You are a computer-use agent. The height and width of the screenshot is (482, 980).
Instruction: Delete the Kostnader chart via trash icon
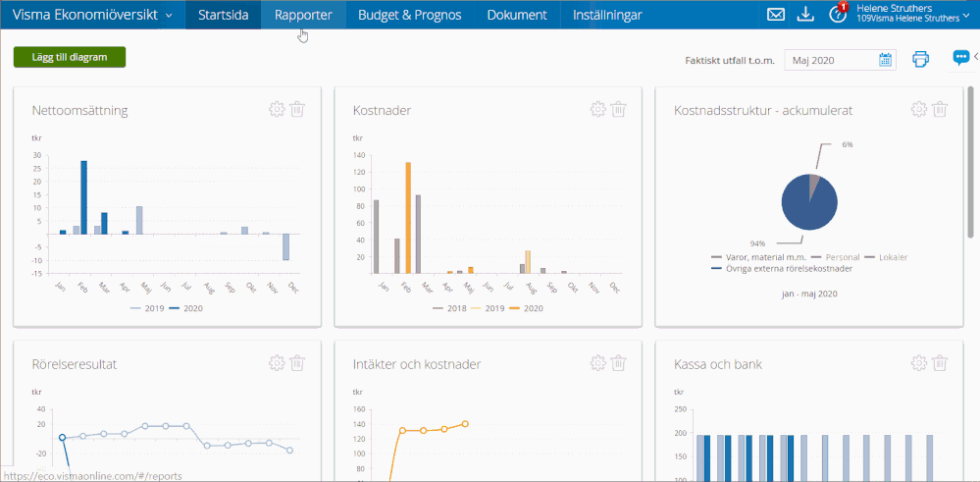pyautogui.click(x=619, y=109)
